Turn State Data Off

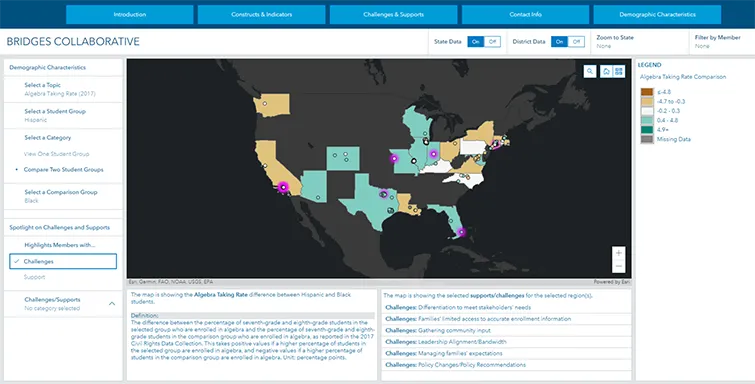[492, 42]
